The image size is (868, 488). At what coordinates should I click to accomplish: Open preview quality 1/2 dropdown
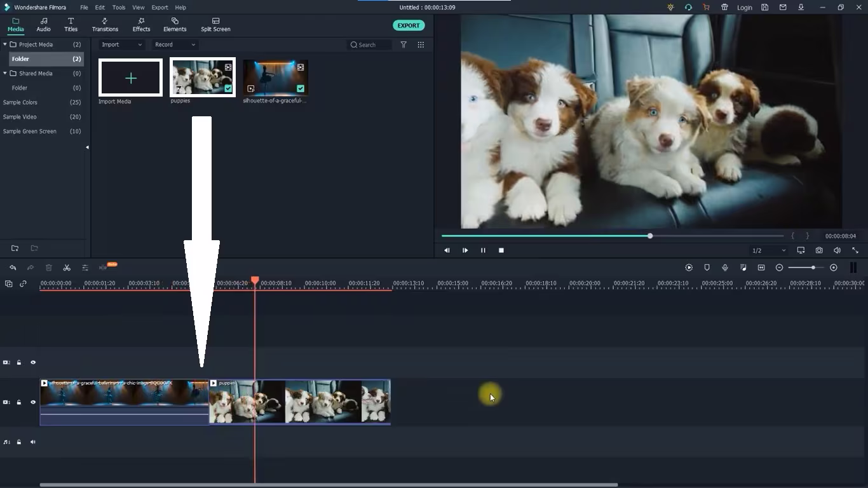(769, 250)
